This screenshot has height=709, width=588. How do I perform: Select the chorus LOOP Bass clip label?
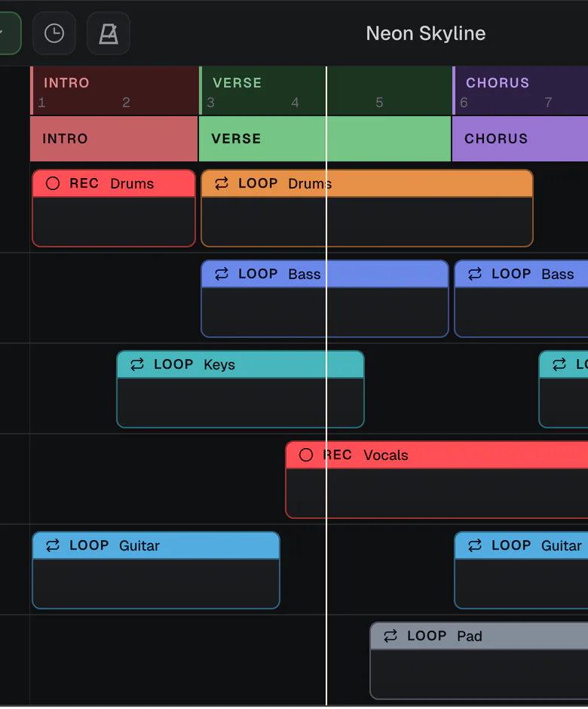tap(532, 274)
